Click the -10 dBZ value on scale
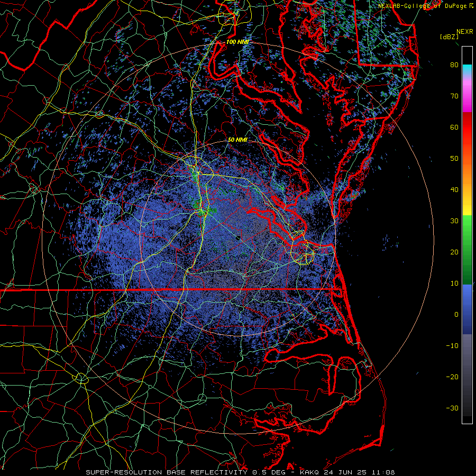 (x=452, y=346)
